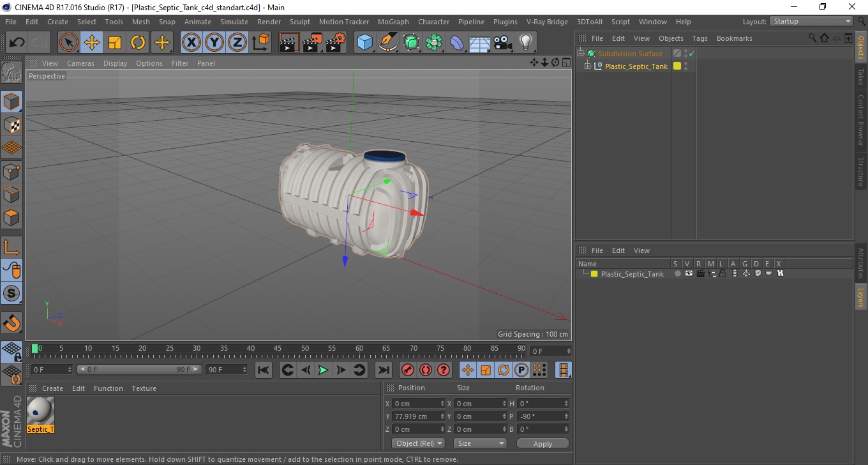The image size is (868, 465).
Task: Switch to Points mode
Action: pos(11,172)
